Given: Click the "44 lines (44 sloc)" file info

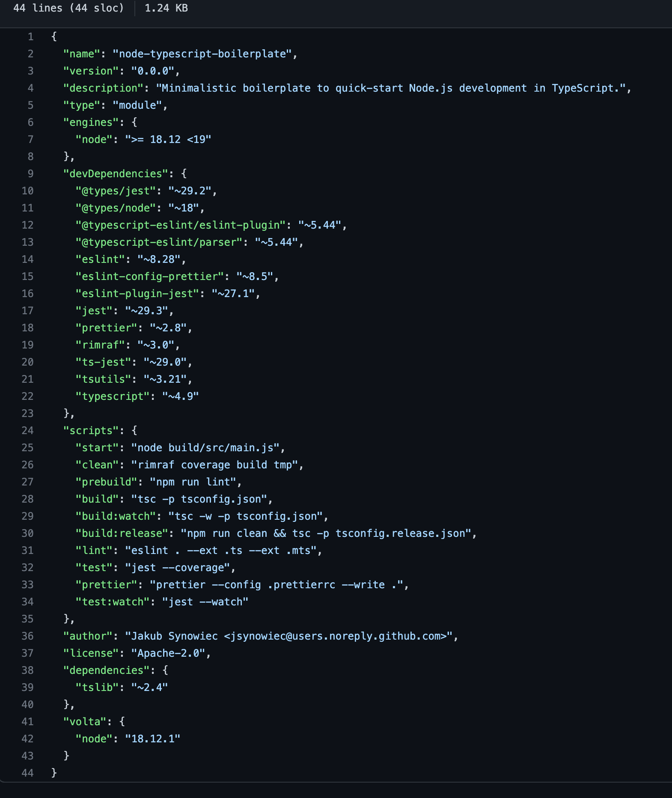Looking at the screenshot, I should point(68,8).
